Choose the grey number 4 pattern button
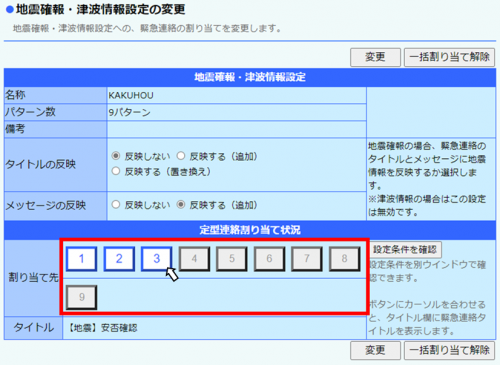 pos(194,259)
